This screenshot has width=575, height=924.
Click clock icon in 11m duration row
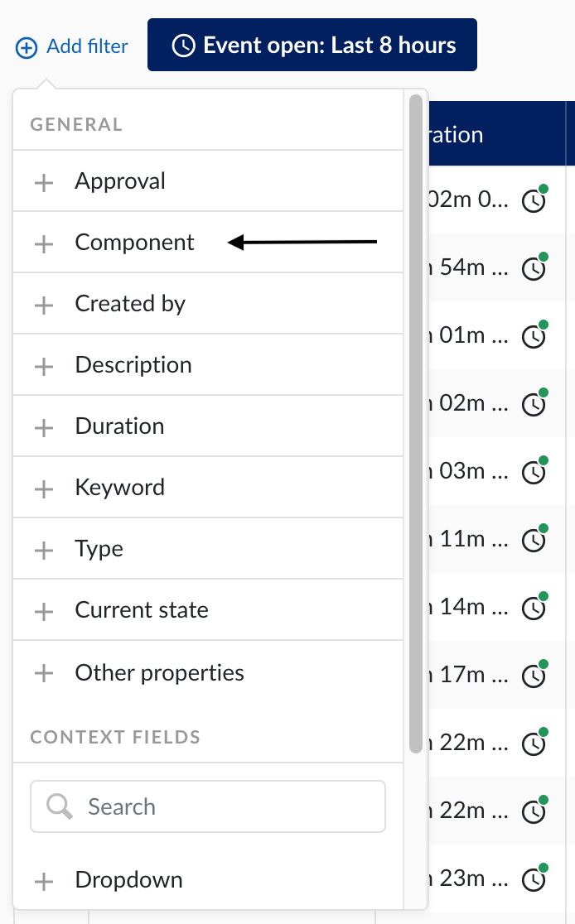(534, 541)
